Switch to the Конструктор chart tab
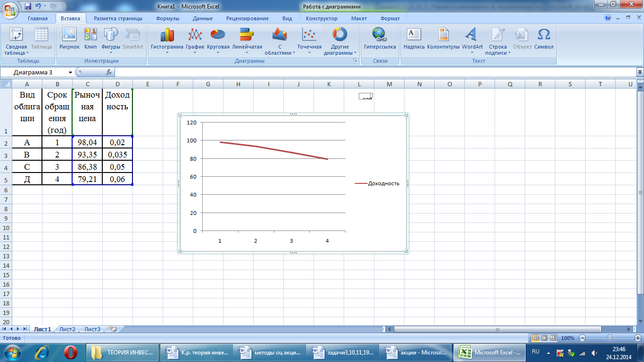This screenshot has height=362, width=644. click(x=322, y=18)
